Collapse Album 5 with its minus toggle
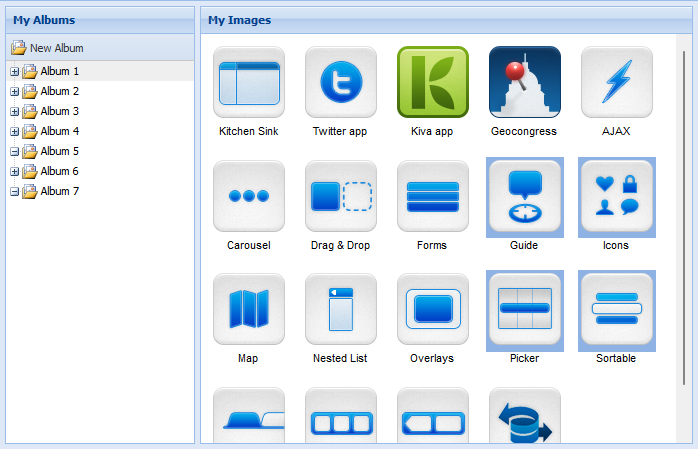698x449 pixels. pos(14,152)
